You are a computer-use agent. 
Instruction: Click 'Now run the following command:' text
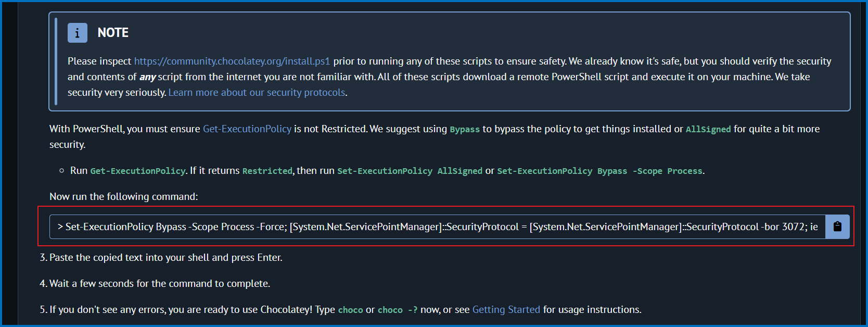point(124,196)
